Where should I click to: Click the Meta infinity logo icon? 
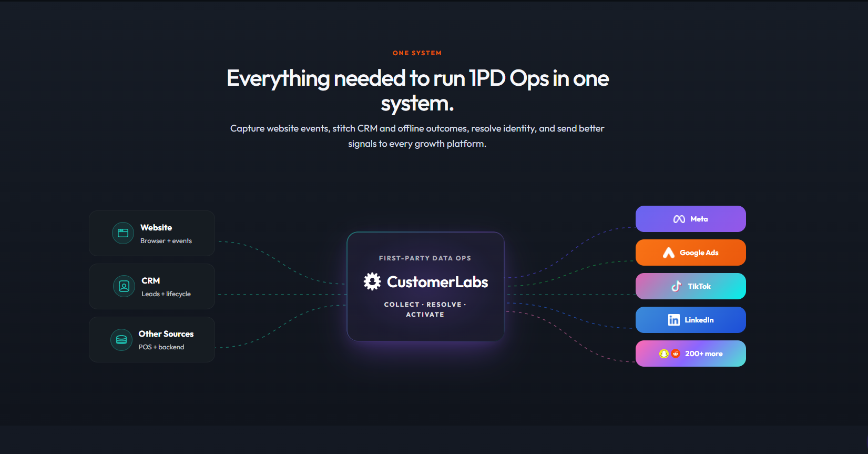pos(679,219)
